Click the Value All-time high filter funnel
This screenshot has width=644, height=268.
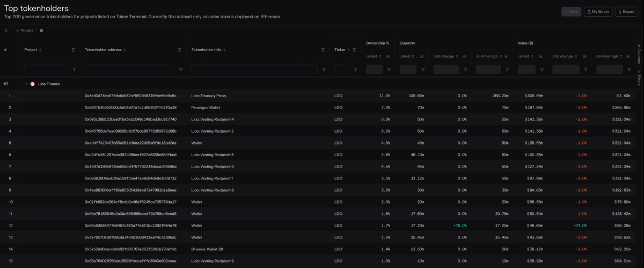(628, 69)
